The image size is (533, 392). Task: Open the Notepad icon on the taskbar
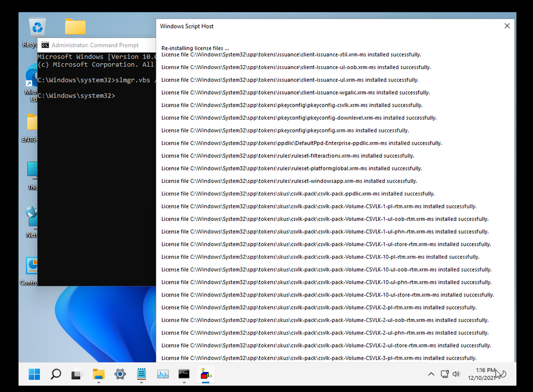click(x=142, y=374)
